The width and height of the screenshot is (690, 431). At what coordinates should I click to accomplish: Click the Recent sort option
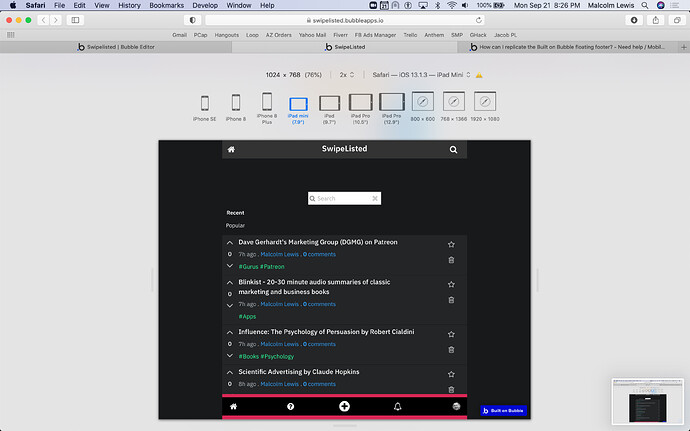[235, 213]
